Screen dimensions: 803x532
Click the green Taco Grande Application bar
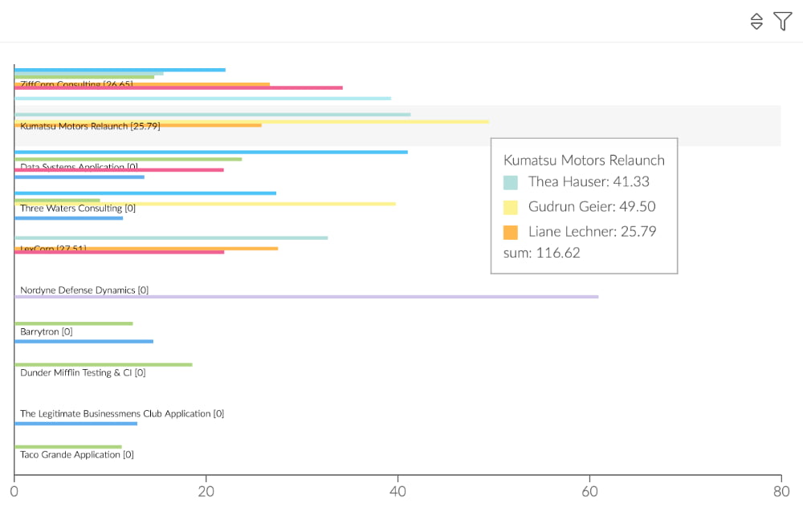coord(68,447)
